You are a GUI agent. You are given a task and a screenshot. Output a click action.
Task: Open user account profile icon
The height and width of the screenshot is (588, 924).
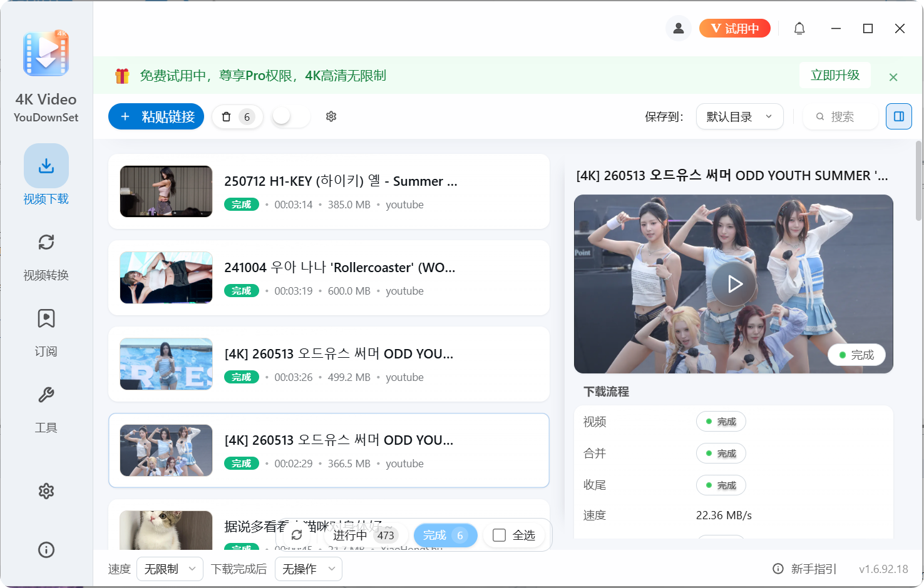[x=679, y=28]
